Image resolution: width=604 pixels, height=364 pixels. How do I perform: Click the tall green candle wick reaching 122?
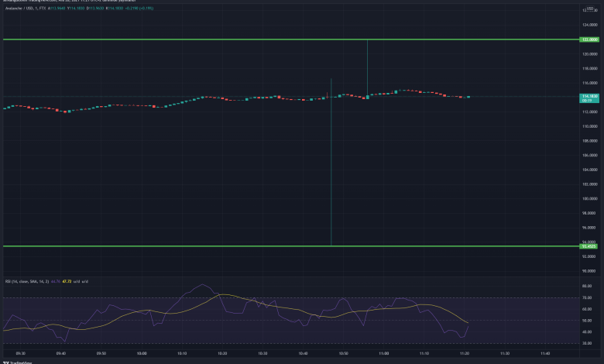(367, 66)
